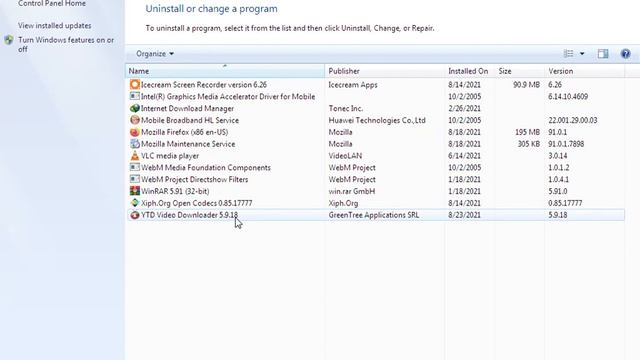Click the 90.9 MB size cell

click(527, 84)
